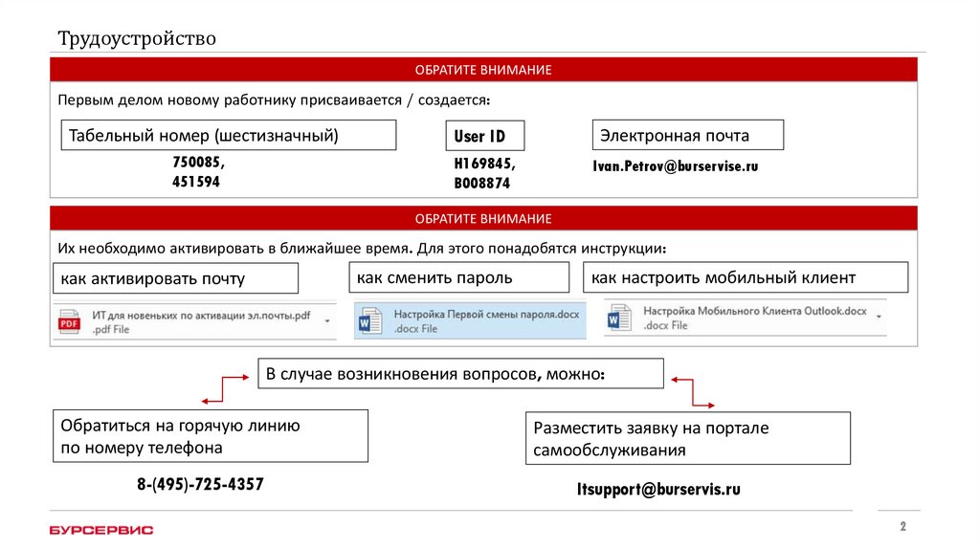This screenshot has width=980, height=549.
Task: Click the second ОБРАТИТЕ ВНИМАНИЕ banner above the instructions
Action: click(483, 219)
